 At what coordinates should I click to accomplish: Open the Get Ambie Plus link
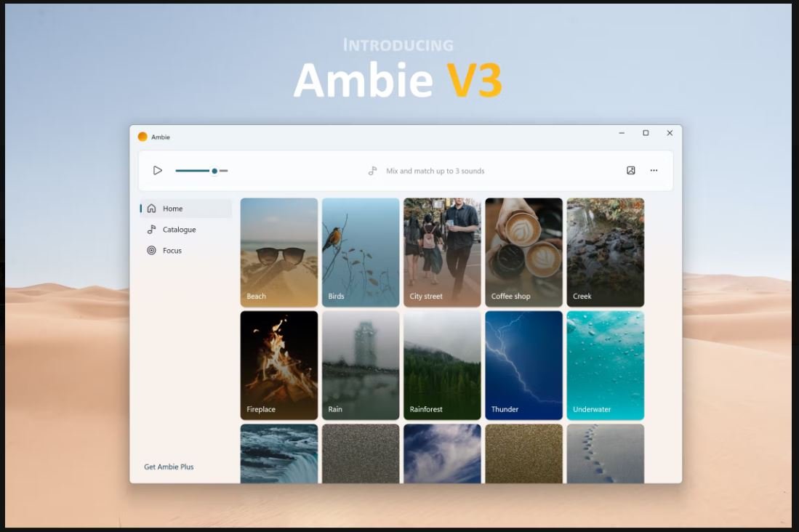(169, 467)
